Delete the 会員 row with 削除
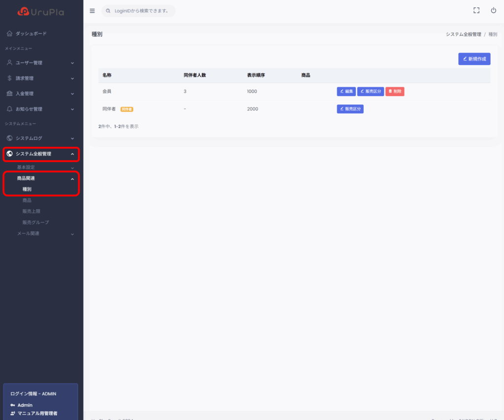The width and height of the screenshot is (504, 420). [395, 92]
